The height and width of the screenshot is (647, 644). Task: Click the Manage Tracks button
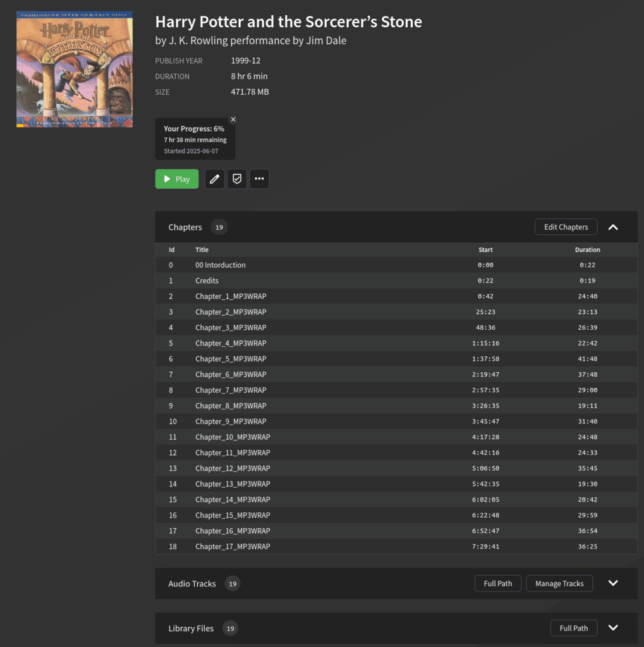tap(559, 584)
